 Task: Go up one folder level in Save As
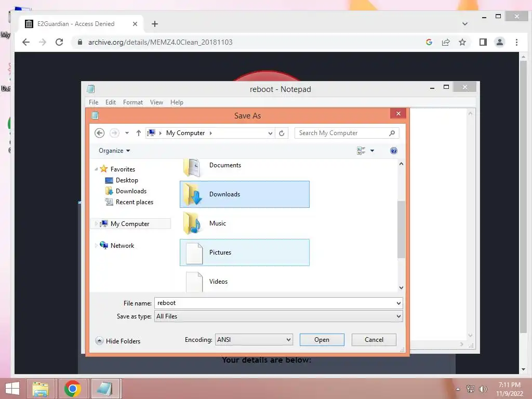click(138, 133)
